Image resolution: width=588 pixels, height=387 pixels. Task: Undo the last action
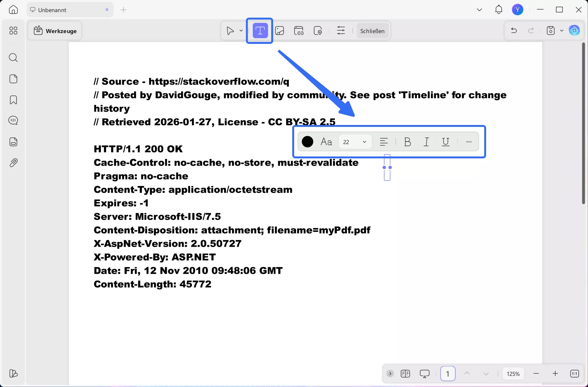point(514,30)
